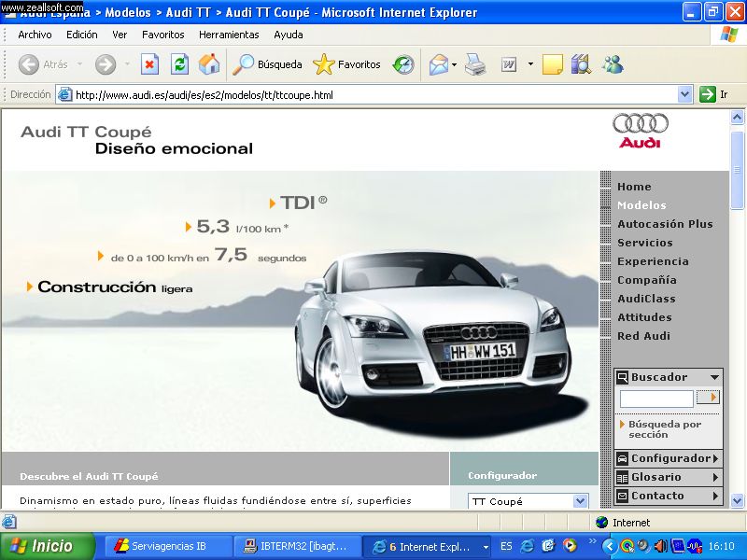
Task: Click Red Audi link
Action: [643, 336]
